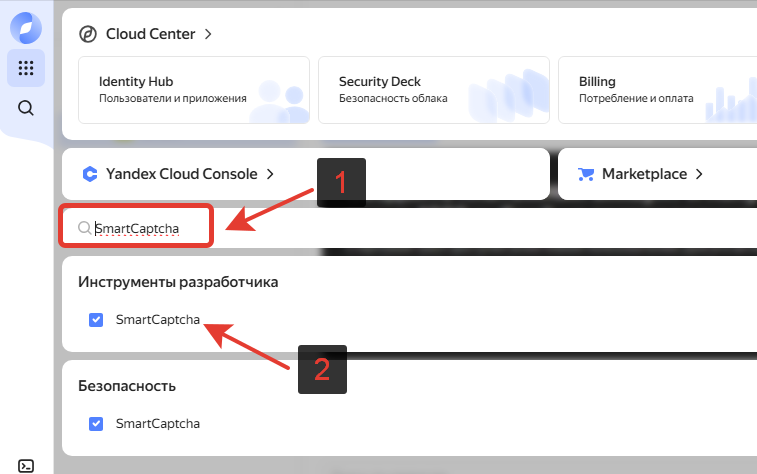Click the Marketplace shopping cart icon

(587, 174)
